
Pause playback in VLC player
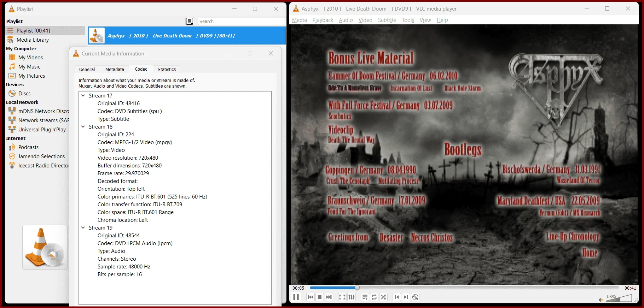[x=296, y=297]
